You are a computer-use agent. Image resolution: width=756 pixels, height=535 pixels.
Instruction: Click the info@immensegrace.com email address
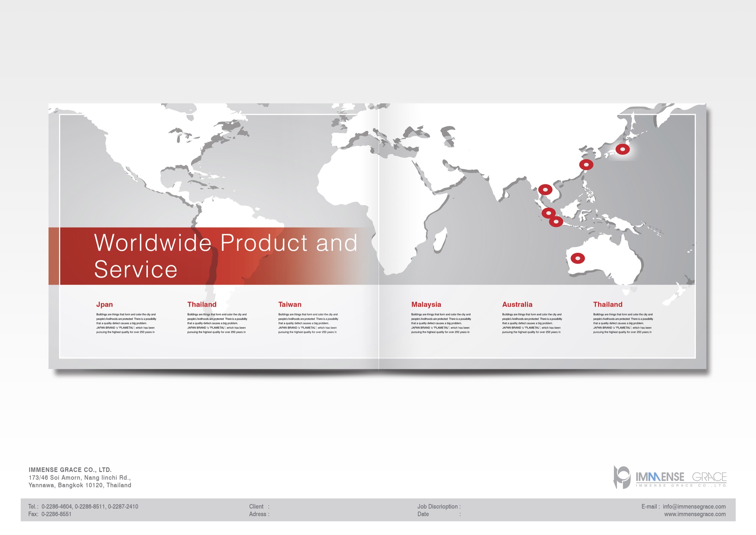[694, 506]
